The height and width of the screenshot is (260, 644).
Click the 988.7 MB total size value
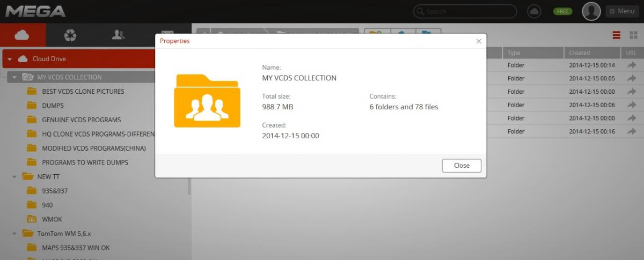pos(277,107)
